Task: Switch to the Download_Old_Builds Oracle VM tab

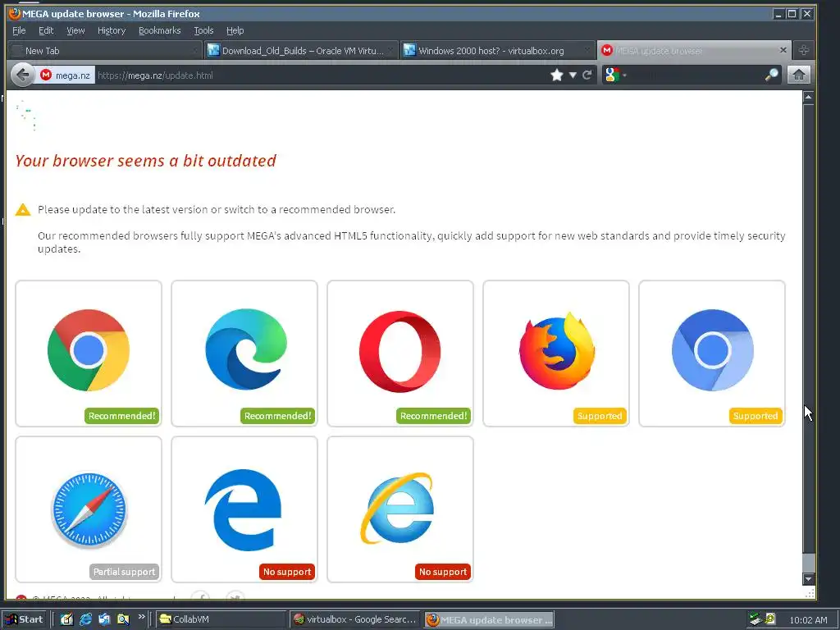Action: (x=301, y=51)
